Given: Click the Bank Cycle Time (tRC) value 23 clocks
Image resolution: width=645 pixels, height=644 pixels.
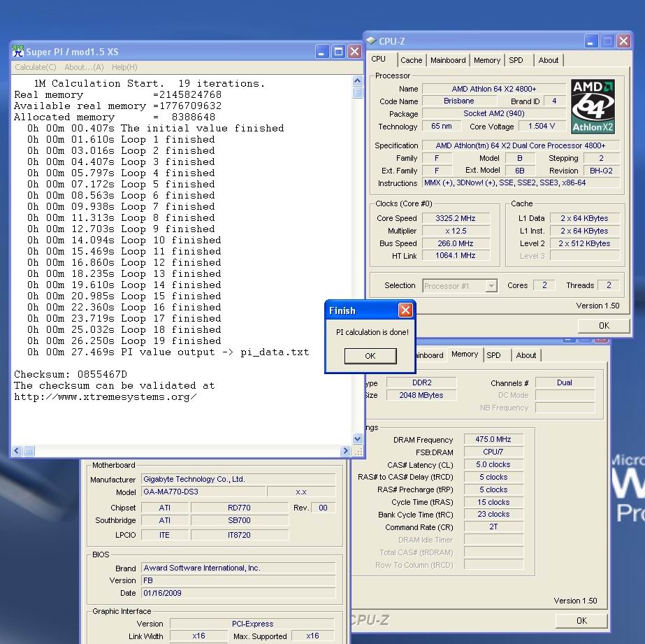Looking at the screenshot, I should [493, 514].
